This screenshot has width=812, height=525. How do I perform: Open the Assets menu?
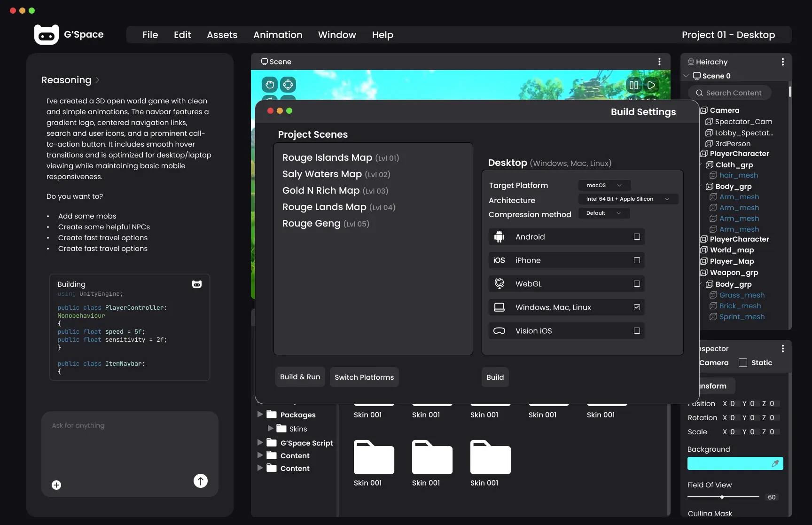[x=222, y=35]
